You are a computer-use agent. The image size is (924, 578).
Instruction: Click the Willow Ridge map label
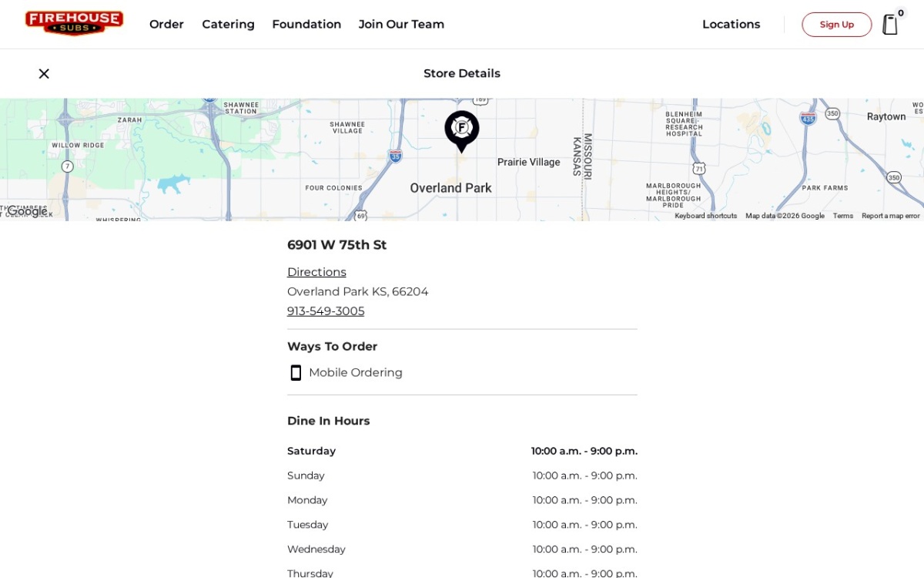click(x=78, y=146)
